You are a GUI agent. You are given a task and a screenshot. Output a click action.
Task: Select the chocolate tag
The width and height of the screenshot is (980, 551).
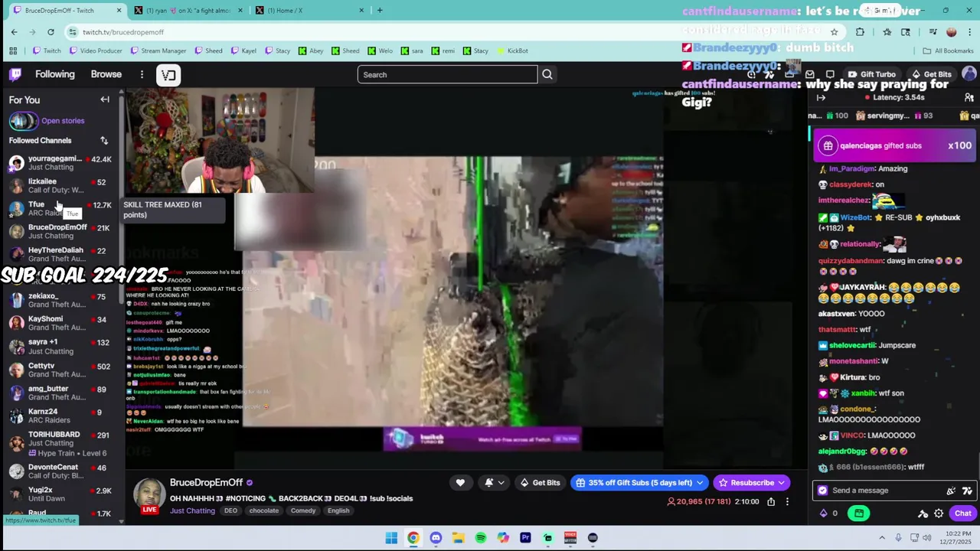point(263,511)
